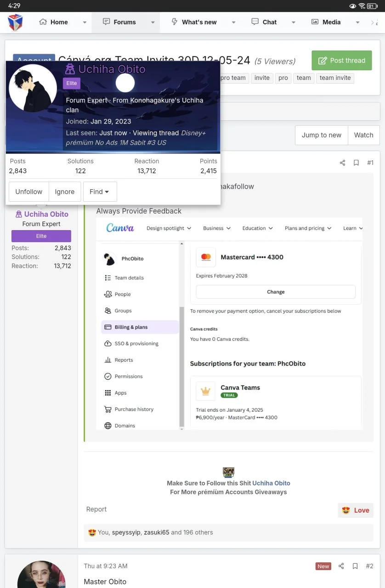
Task: Share post #1 via share icon
Action: 342,163
